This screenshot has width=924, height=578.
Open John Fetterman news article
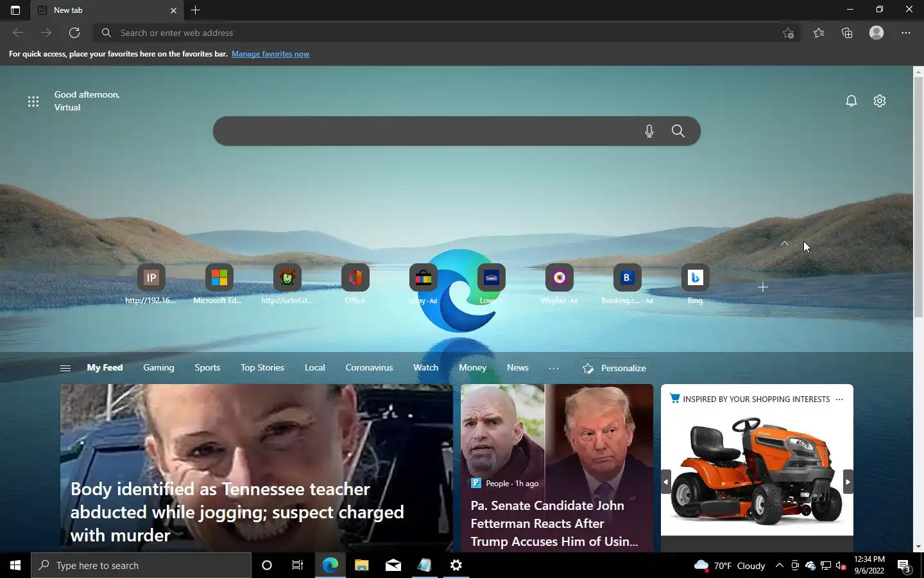[557, 468]
